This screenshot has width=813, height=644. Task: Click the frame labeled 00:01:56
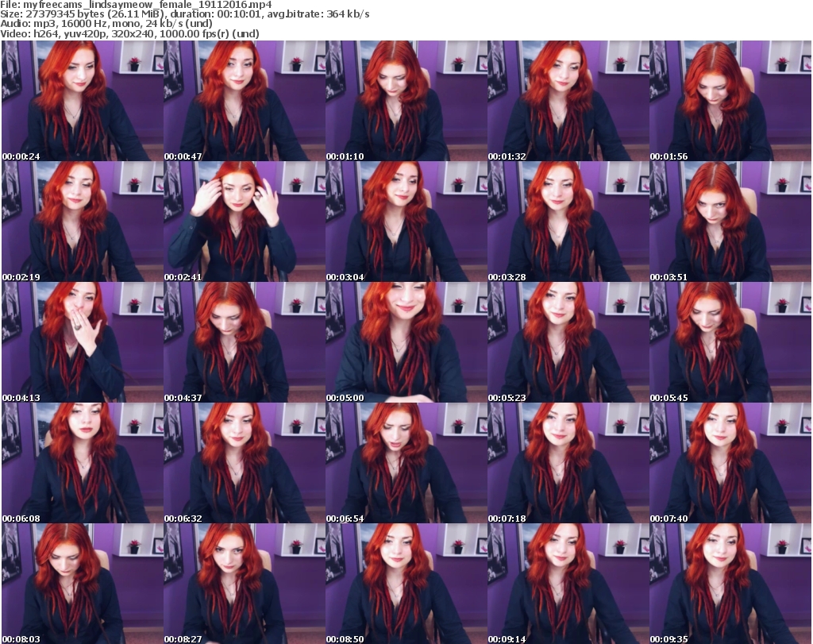click(730, 101)
